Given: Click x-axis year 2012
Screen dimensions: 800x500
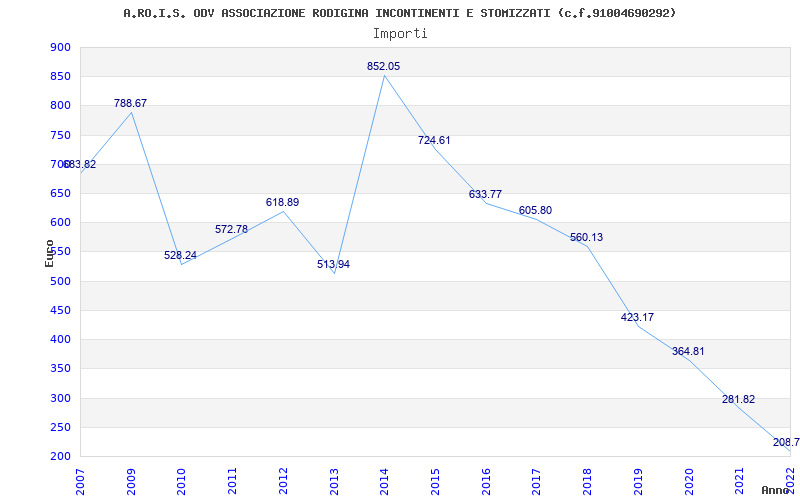Looking at the screenshot, I should 283,481.
